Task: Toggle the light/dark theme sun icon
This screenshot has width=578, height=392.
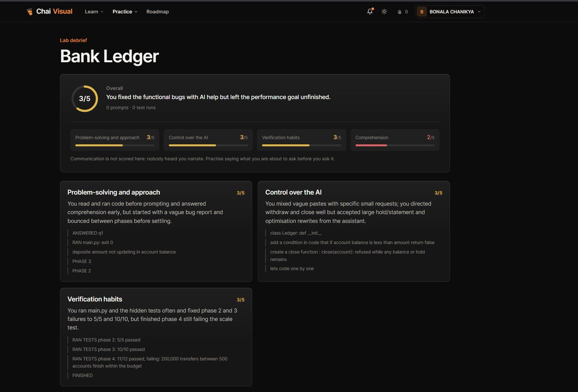Action: coord(384,12)
